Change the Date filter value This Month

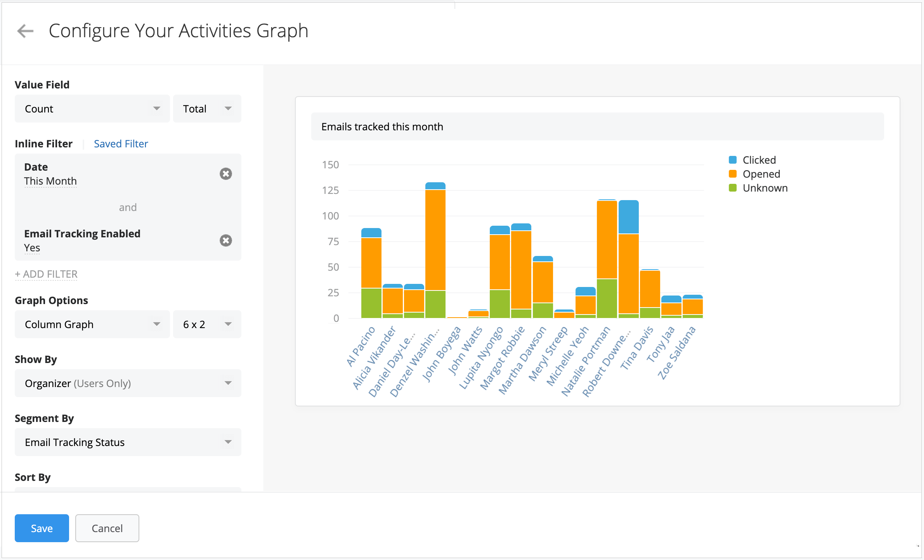[50, 181]
